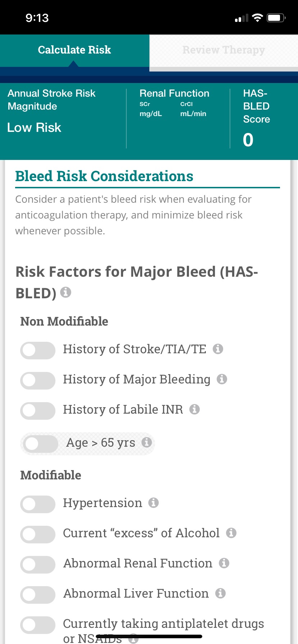Screen dimensions: 298x644
Task: View info about History of Labile INR
Action: [194, 409]
